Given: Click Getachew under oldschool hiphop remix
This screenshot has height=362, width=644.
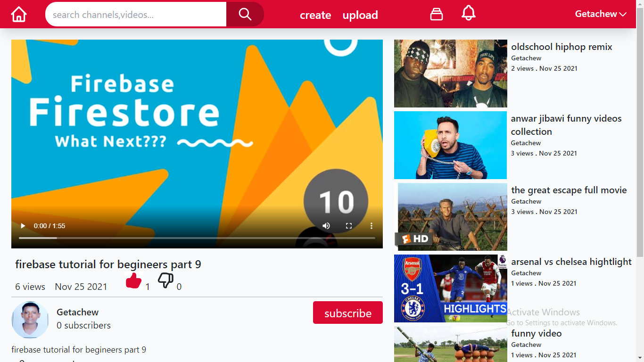Looking at the screenshot, I should (x=526, y=58).
